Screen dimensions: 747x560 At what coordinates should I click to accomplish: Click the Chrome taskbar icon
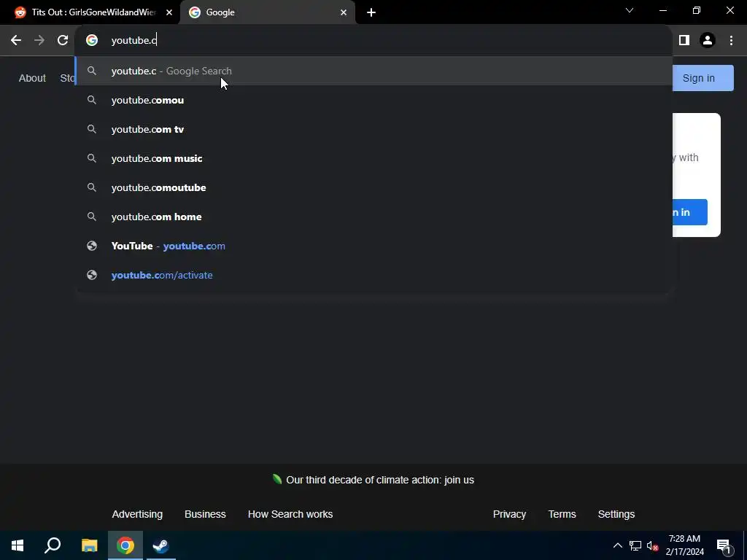[125, 545]
